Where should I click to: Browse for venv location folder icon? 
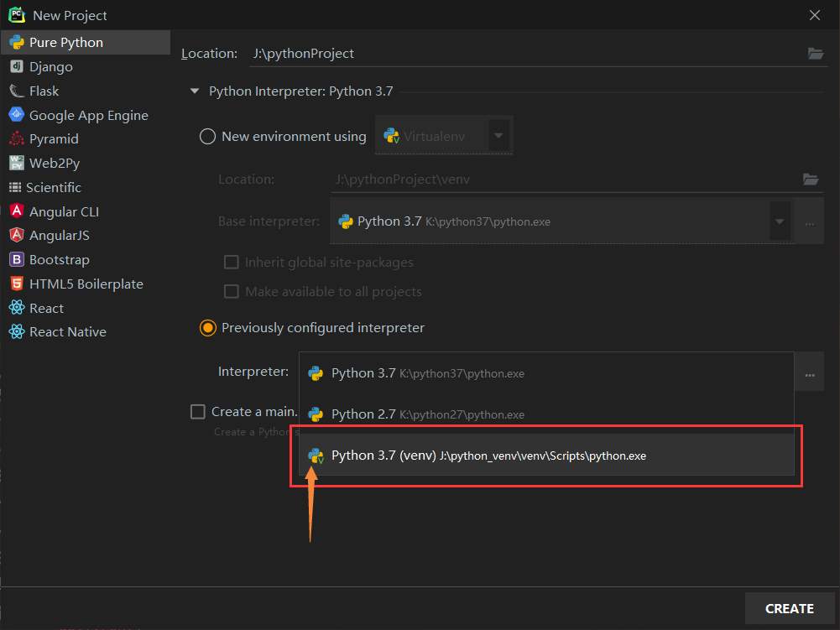tap(811, 179)
